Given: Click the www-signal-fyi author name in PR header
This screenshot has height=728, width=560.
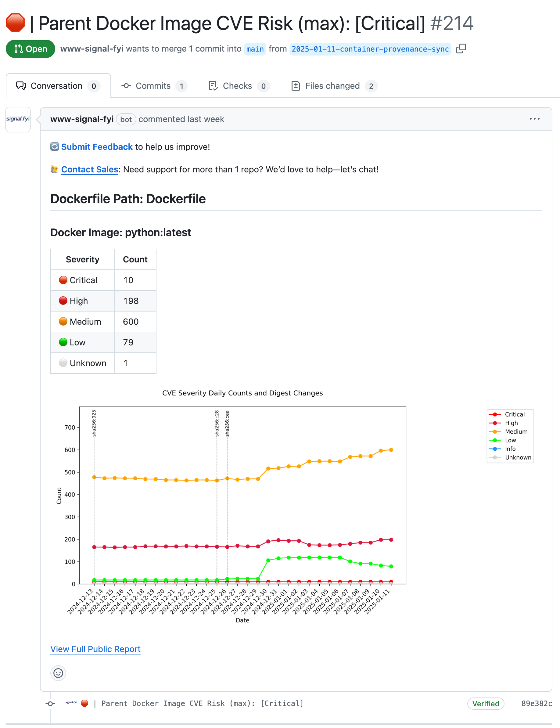Looking at the screenshot, I should 92,49.
